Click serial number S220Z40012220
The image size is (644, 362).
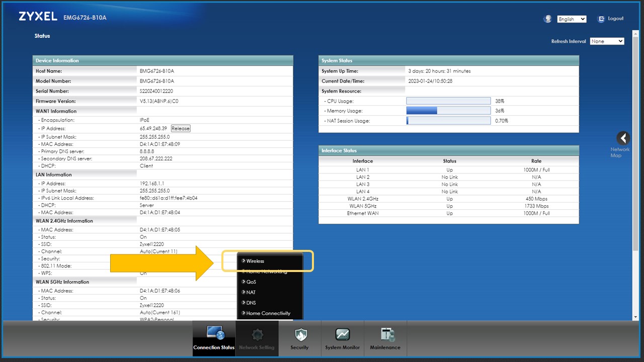click(x=157, y=92)
